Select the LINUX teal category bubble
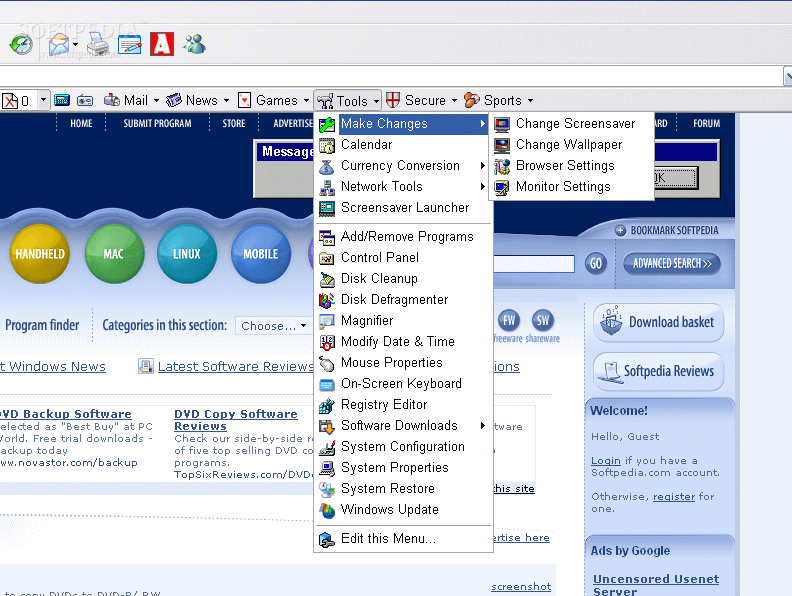 tap(187, 253)
